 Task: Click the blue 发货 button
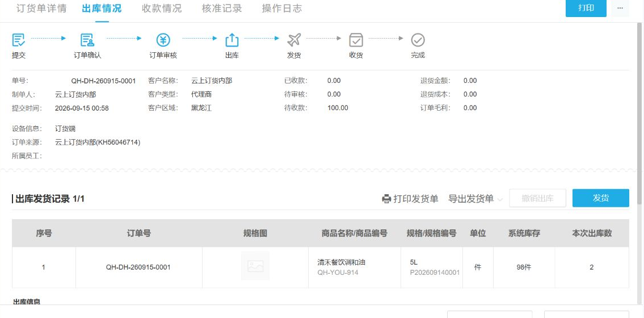point(600,198)
